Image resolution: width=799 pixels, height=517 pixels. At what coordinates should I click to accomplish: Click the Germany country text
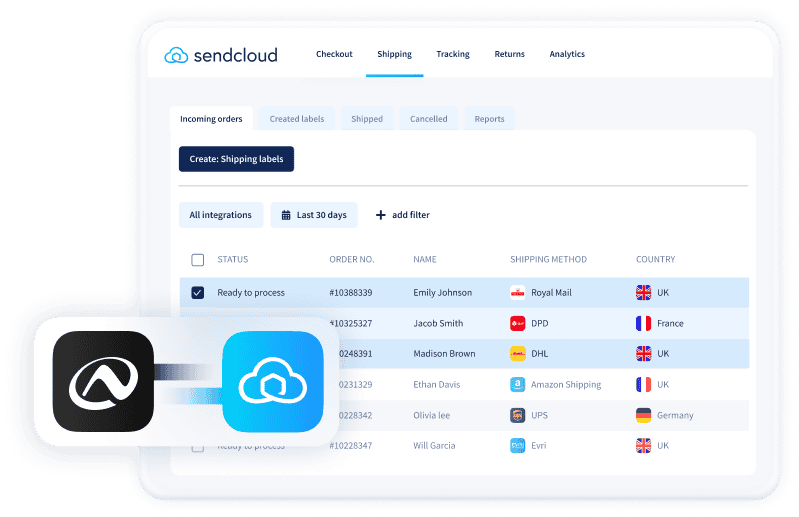[675, 415]
